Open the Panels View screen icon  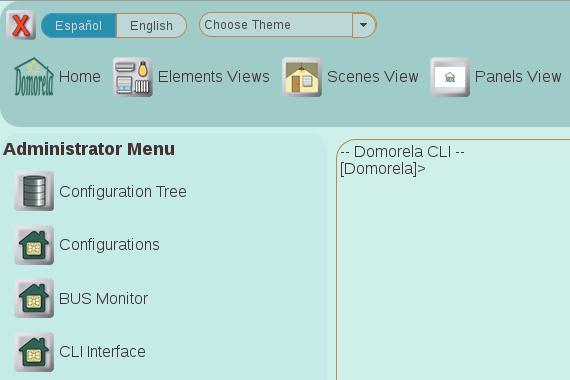pos(450,77)
